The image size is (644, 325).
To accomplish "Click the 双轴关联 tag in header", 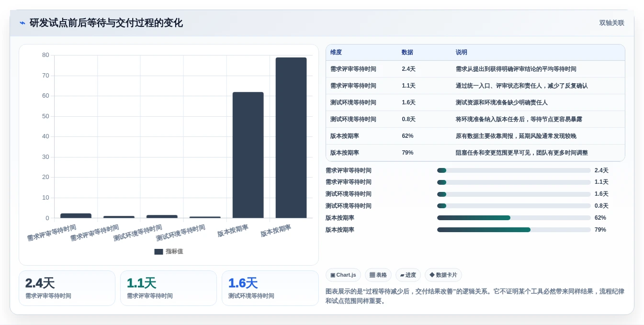I will [x=611, y=23].
